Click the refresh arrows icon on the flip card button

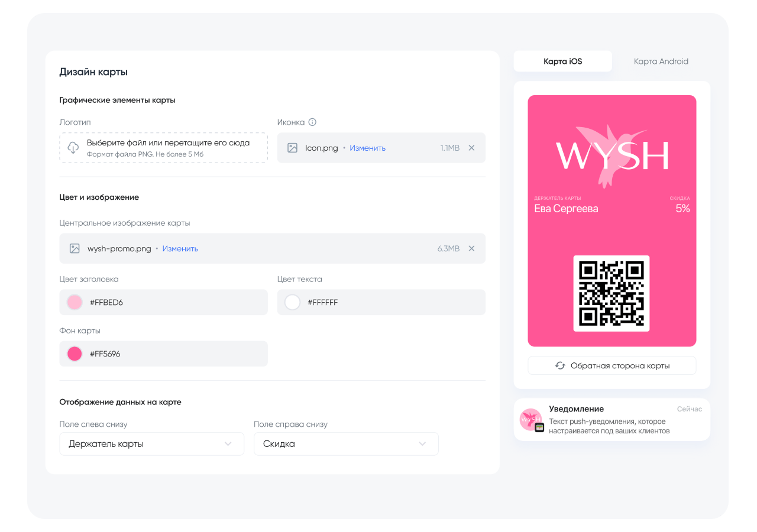(x=560, y=366)
